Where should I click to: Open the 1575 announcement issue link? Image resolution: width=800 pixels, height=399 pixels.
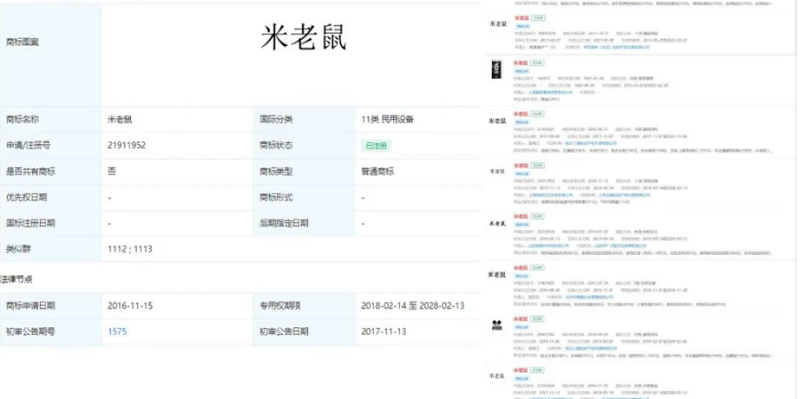pos(117,332)
